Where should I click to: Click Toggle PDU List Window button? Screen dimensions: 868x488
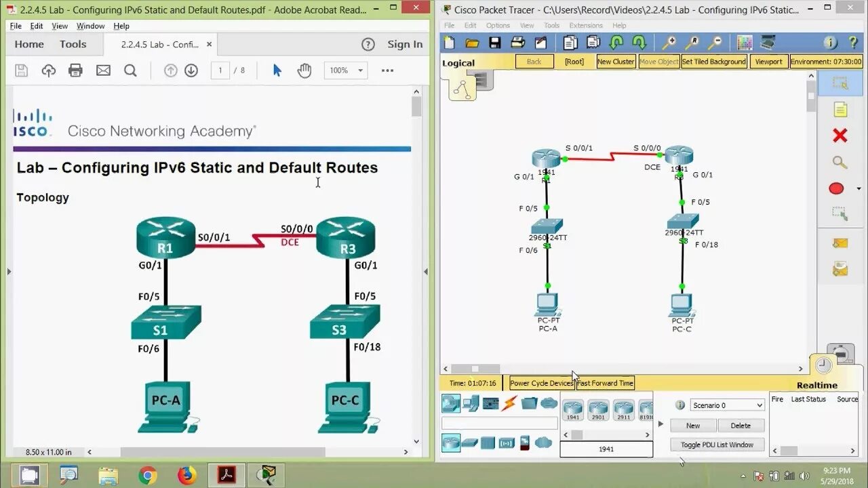tap(717, 445)
